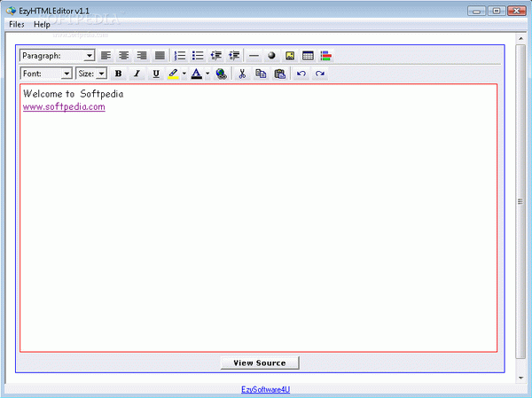Open the Size dropdown
The height and width of the screenshot is (398, 532).
pos(91,74)
